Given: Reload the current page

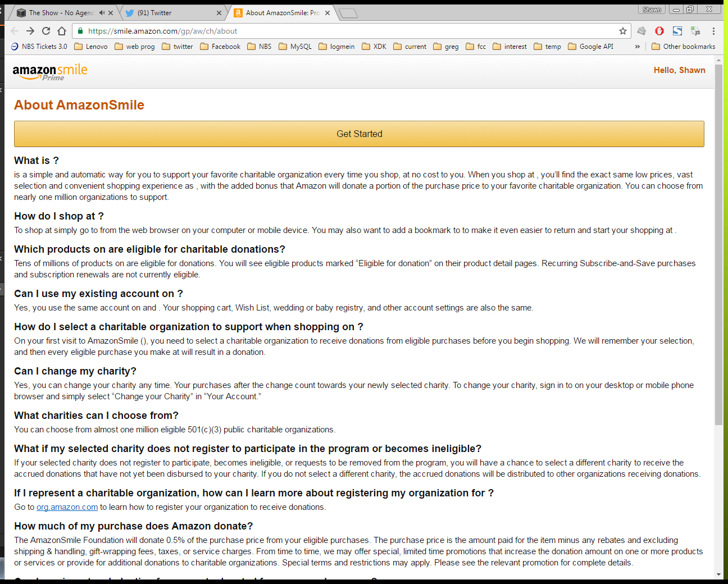Looking at the screenshot, I should point(46,31).
